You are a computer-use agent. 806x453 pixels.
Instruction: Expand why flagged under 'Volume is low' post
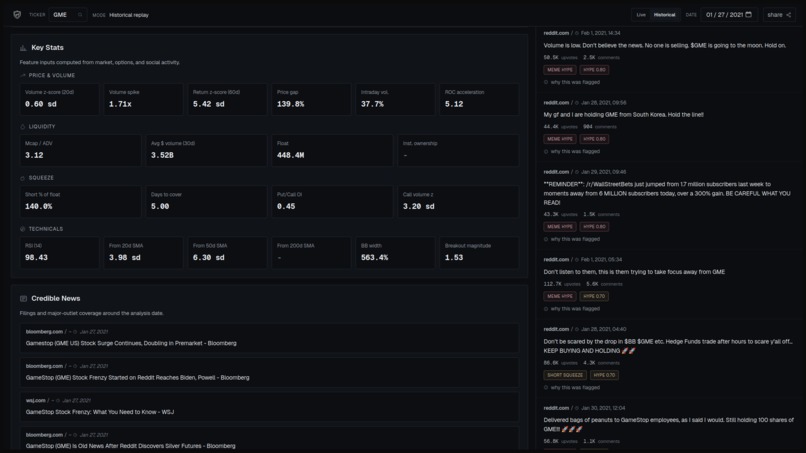(x=572, y=82)
